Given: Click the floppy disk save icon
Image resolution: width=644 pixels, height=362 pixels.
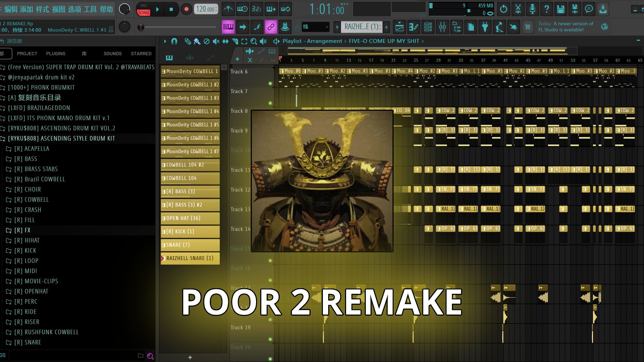Looking at the screenshot, I should 561,9.
